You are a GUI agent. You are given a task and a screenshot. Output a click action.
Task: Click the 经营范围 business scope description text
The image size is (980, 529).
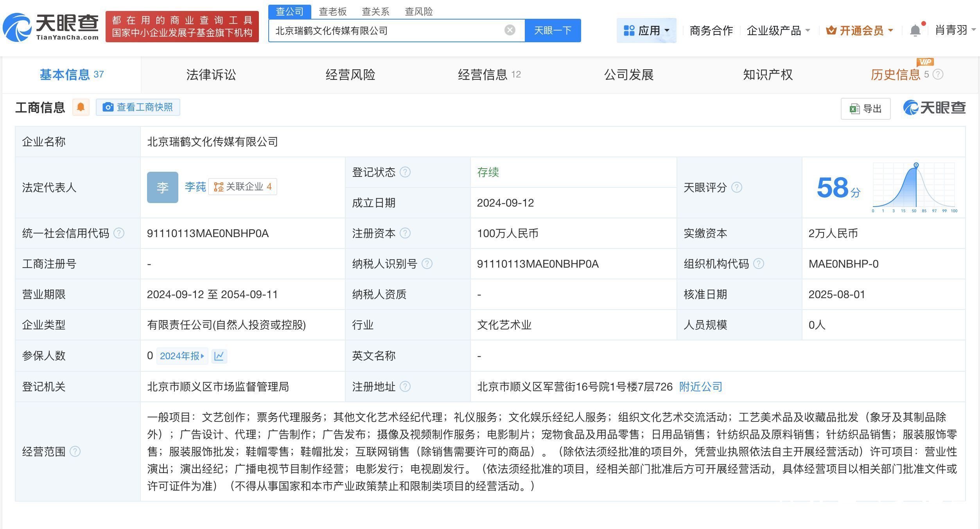[x=552, y=452]
